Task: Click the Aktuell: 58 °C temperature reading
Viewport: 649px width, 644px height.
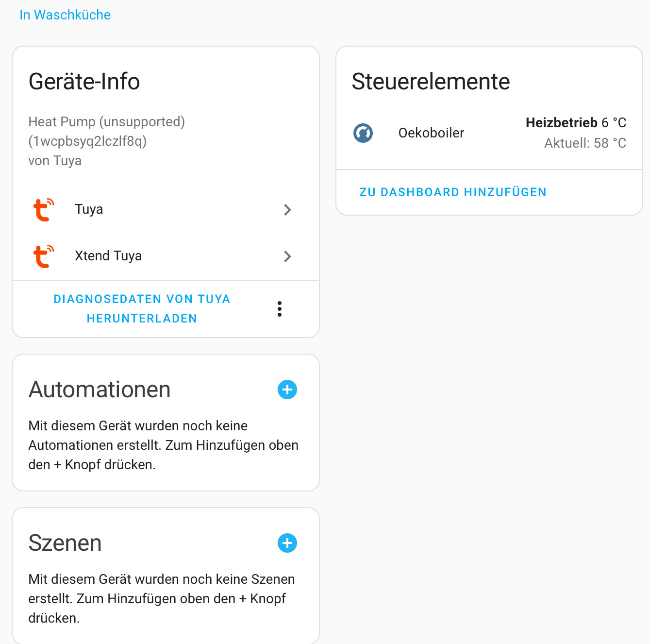Action: click(x=585, y=143)
